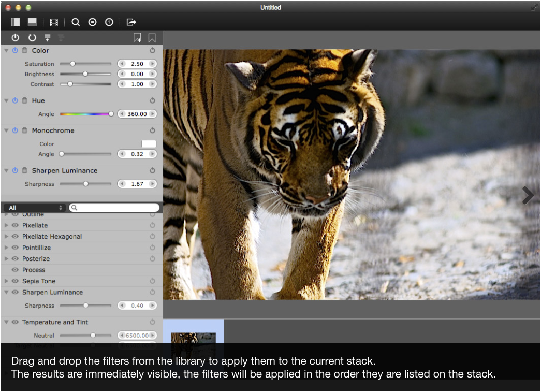This screenshot has width=541, height=392.
Task: Reset the stack's Sharpen Luminance filter
Action: pyautogui.click(x=153, y=170)
